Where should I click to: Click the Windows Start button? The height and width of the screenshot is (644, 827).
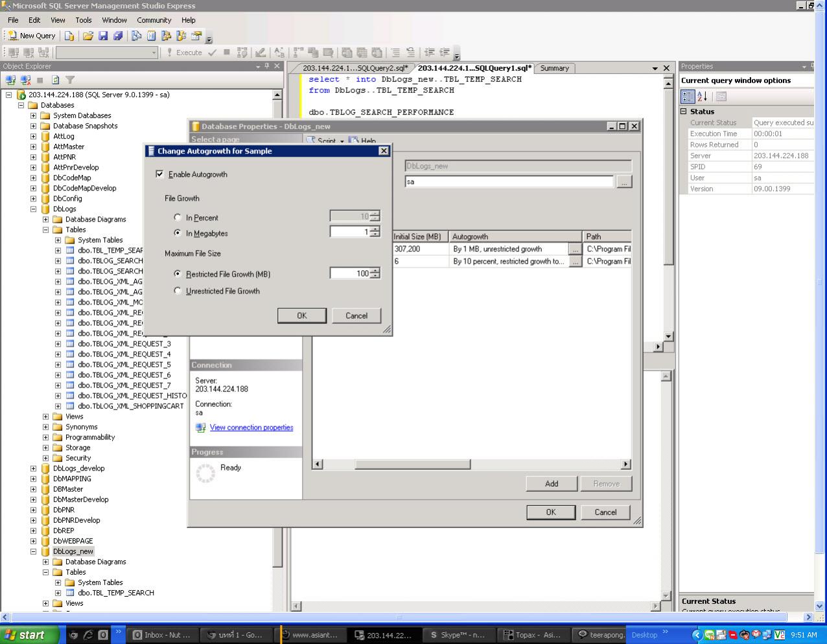(x=29, y=635)
